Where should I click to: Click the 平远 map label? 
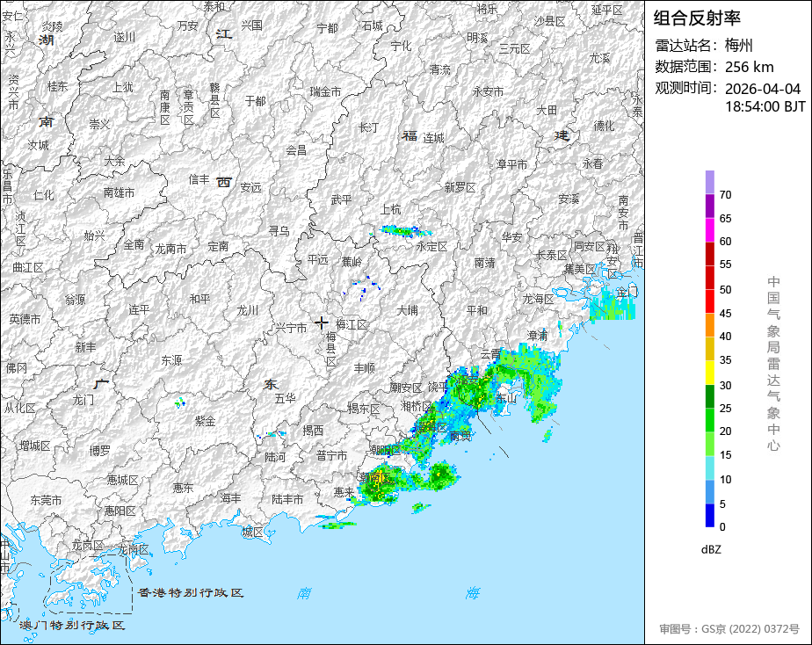click(317, 260)
